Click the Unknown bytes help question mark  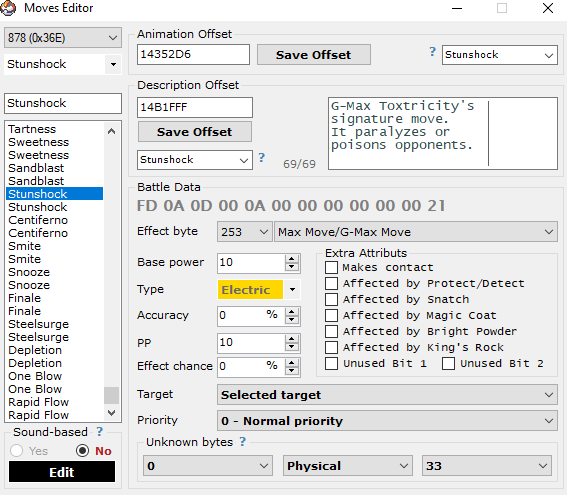pos(242,441)
